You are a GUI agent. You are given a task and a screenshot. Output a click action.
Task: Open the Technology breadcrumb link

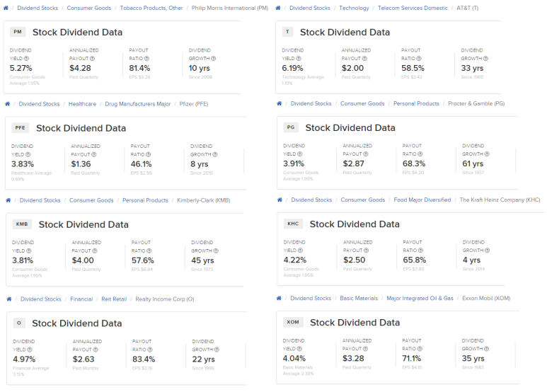pos(354,8)
